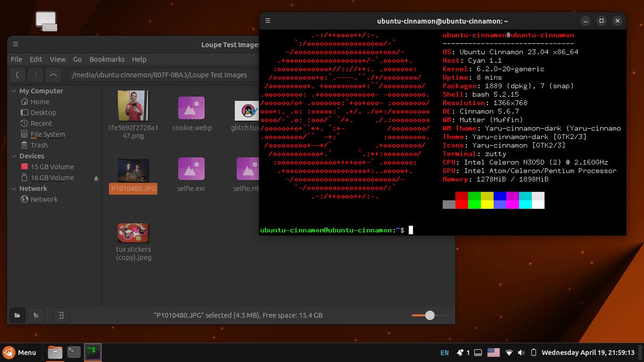The width and height of the screenshot is (644, 362).
Task: Click the battery status icon
Action: 533,352
